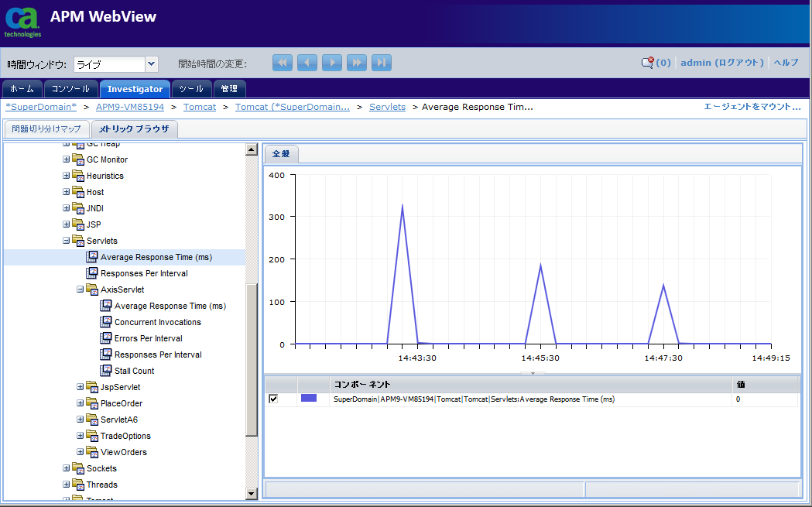This screenshot has width=812, height=507.
Task: Click the Concurrent Invocations metric icon
Action: pos(107,322)
